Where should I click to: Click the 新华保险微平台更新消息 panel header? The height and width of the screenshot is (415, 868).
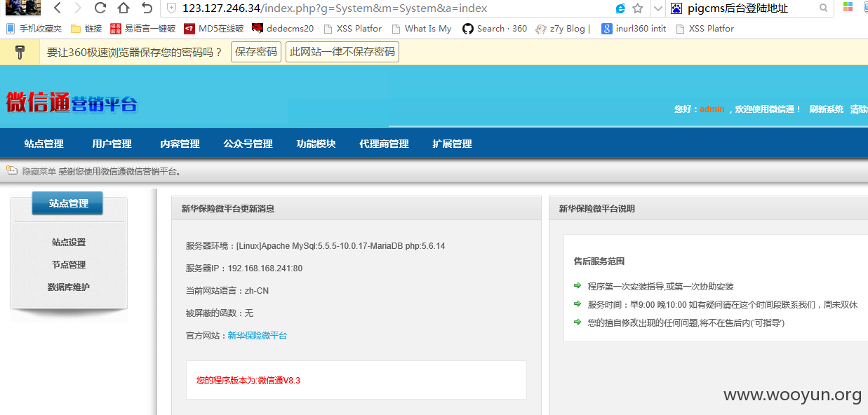[356, 208]
